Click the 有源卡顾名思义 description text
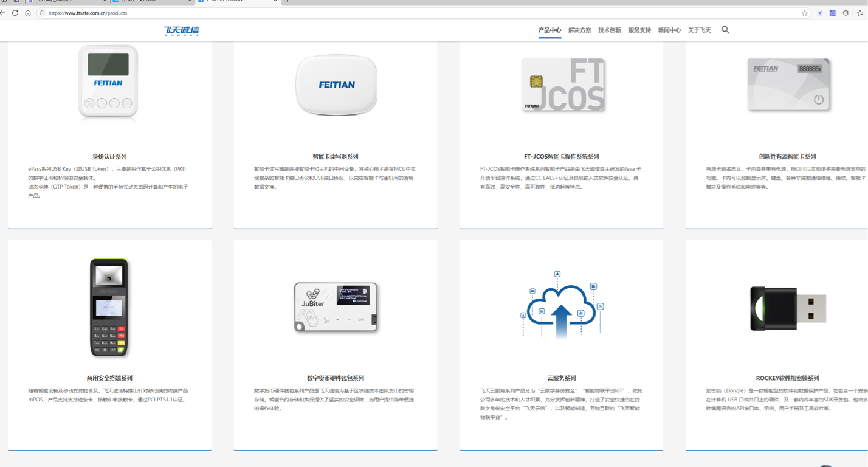Screen dimensions: 868x467 (787, 178)
